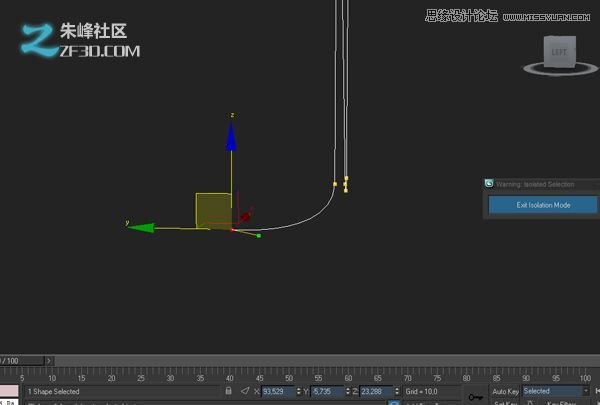
Task: Toggle absolute/offset transform type-in mode icon
Action: pyautogui.click(x=245, y=391)
